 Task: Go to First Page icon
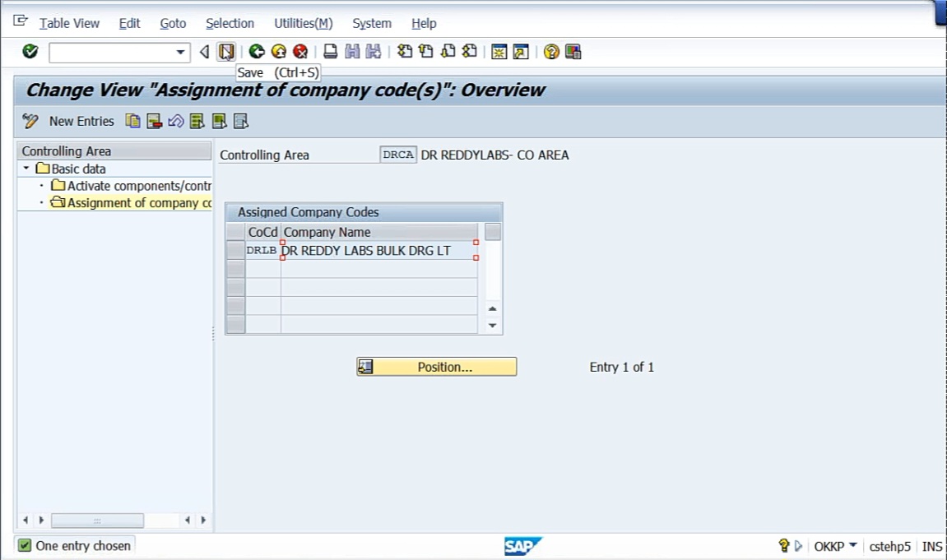[405, 52]
